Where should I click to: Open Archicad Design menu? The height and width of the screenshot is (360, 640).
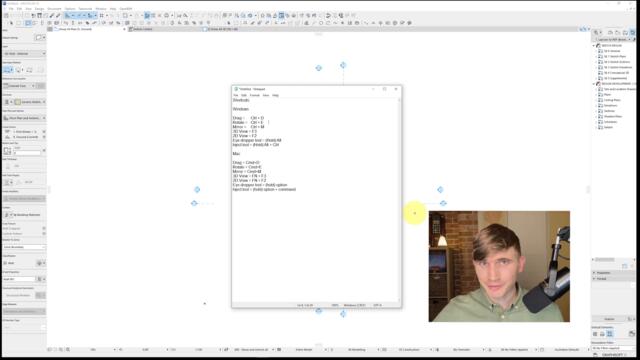coord(39,9)
